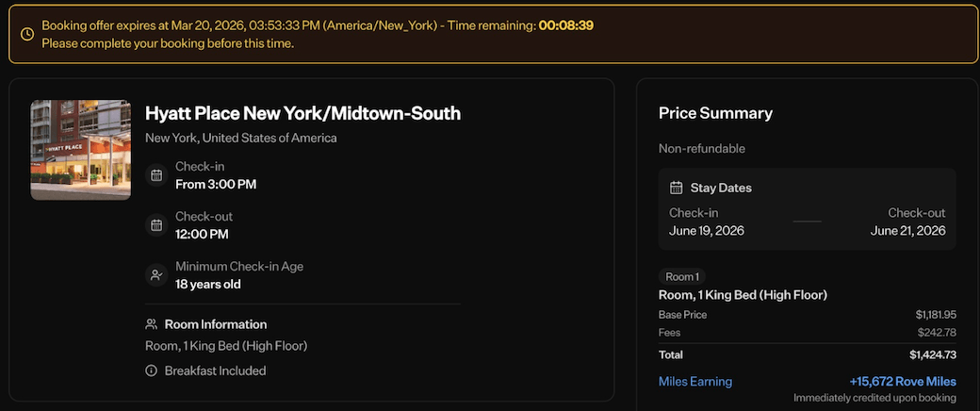Click the Breakfast Included info icon
This screenshot has height=411, width=980.
point(151,370)
